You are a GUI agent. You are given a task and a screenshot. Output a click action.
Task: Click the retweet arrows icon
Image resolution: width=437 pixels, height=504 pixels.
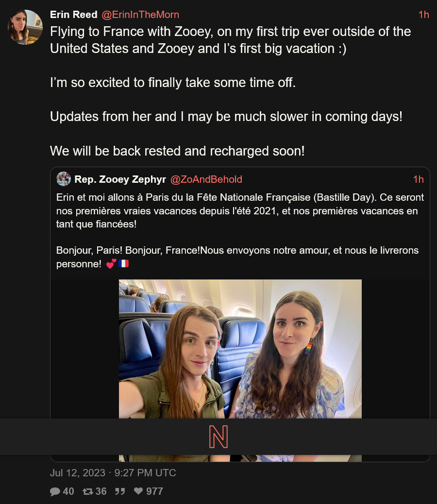pos(88,491)
